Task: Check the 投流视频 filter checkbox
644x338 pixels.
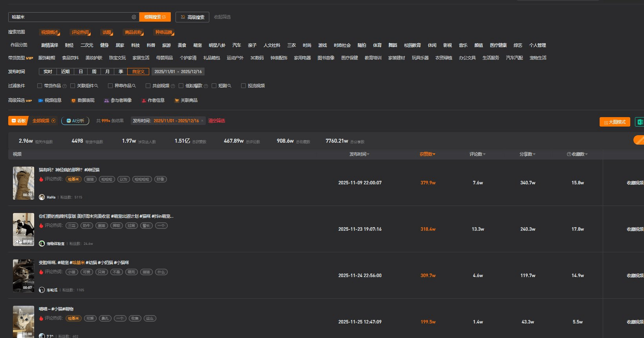Action: point(243,86)
